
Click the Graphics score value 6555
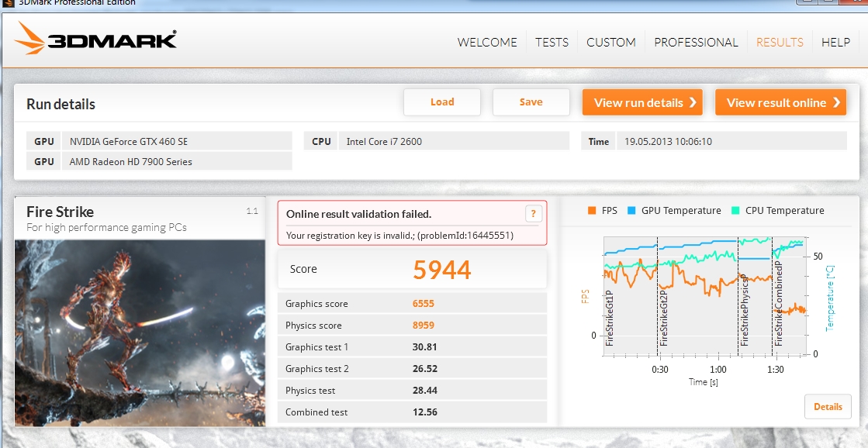point(424,304)
